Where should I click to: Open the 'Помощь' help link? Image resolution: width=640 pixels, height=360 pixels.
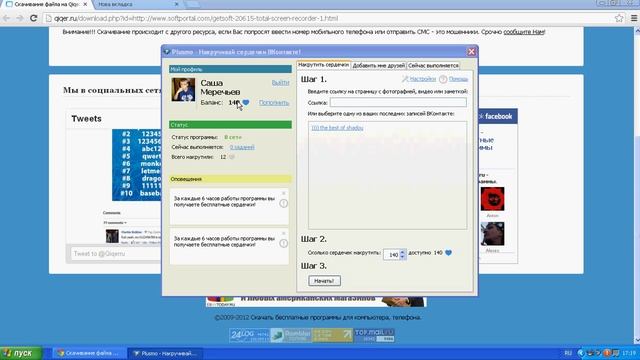coord(458,79)
